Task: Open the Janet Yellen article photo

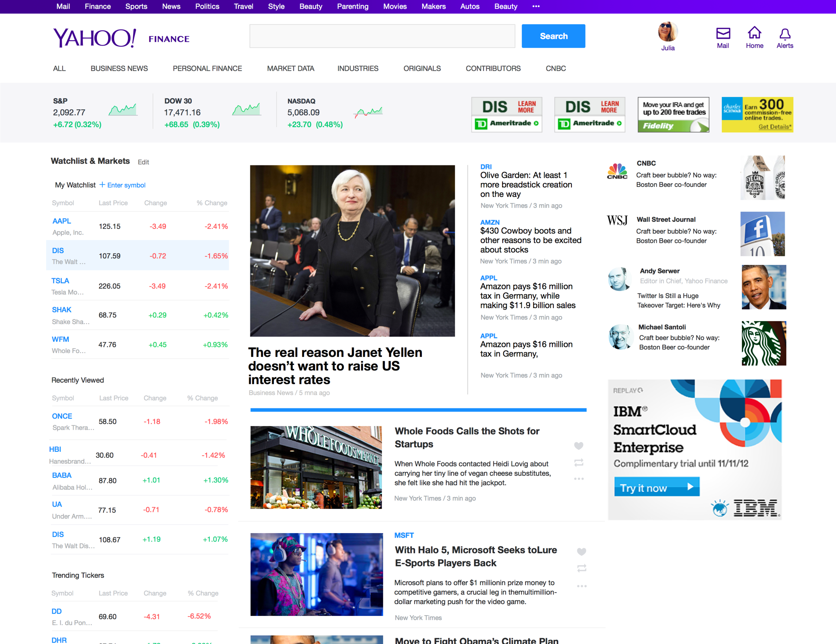Action: point(352,251)
